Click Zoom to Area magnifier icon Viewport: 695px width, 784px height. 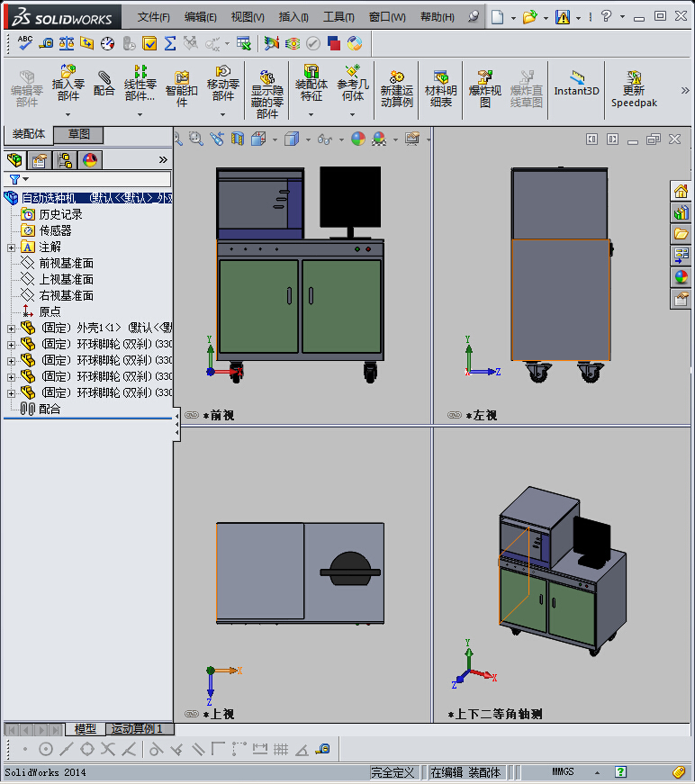[195, 139]
